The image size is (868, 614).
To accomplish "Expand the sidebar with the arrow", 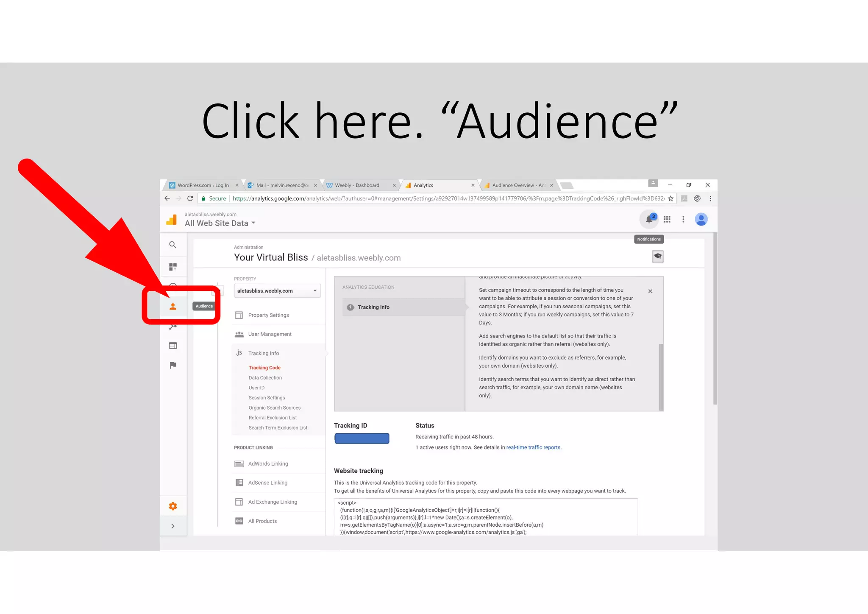I will click(x=172, y=526).
